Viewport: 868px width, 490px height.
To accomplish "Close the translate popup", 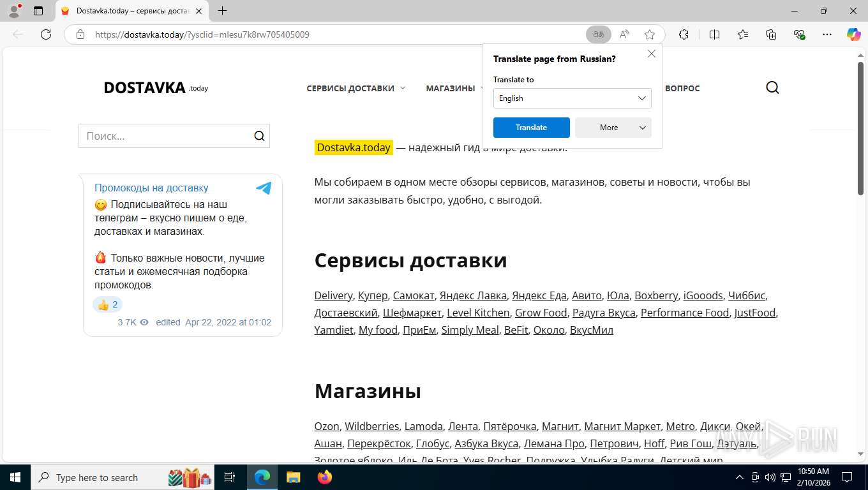I will click(x=652, y=54).
